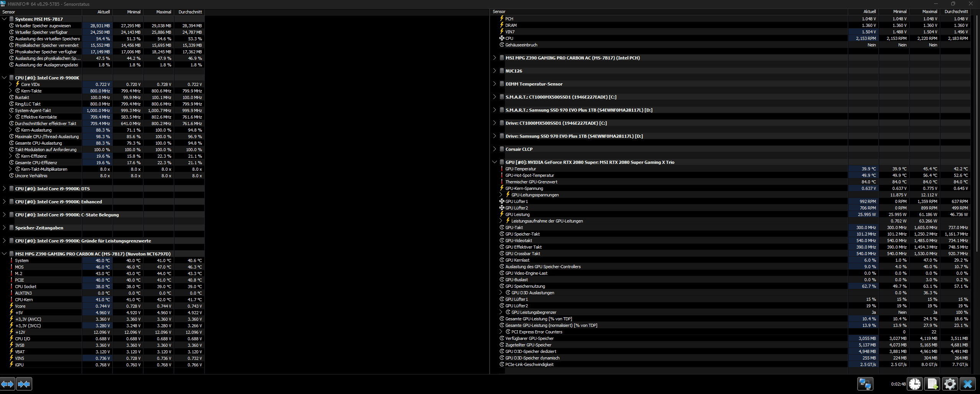Open sensor settings via the gear icon
Viewport: 980px width, 394px height.
pos(950,384)
